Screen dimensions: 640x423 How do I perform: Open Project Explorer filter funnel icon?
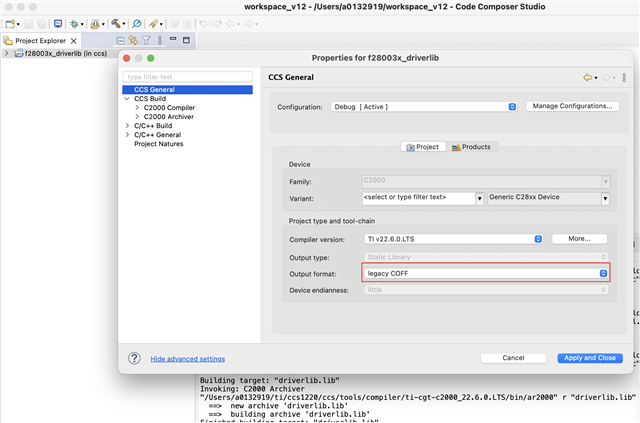146,40
